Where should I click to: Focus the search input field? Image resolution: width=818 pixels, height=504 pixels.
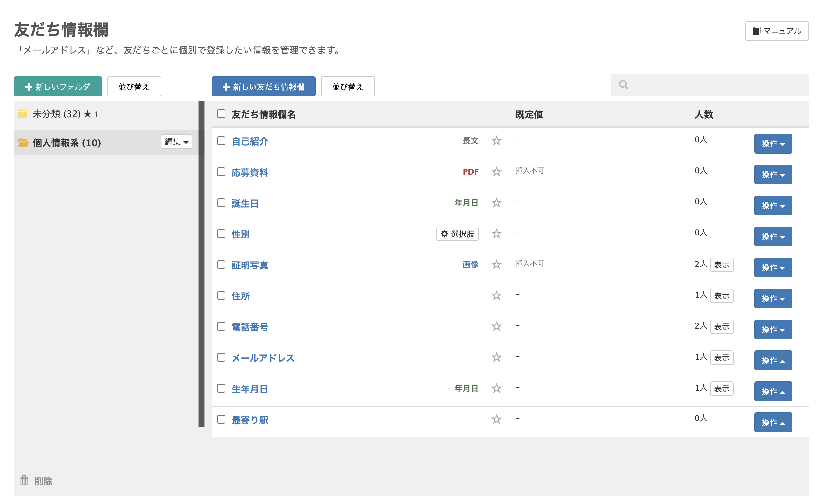717,85
